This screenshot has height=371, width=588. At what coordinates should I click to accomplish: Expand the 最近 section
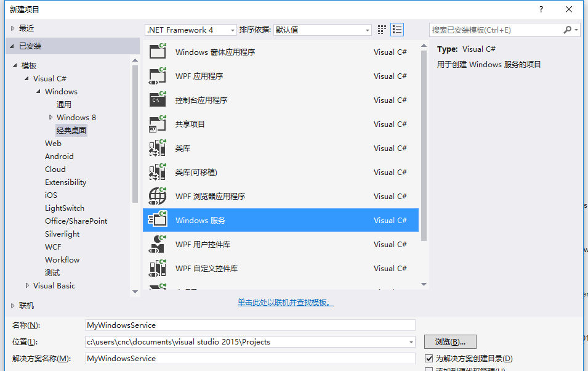click(12, 28)
